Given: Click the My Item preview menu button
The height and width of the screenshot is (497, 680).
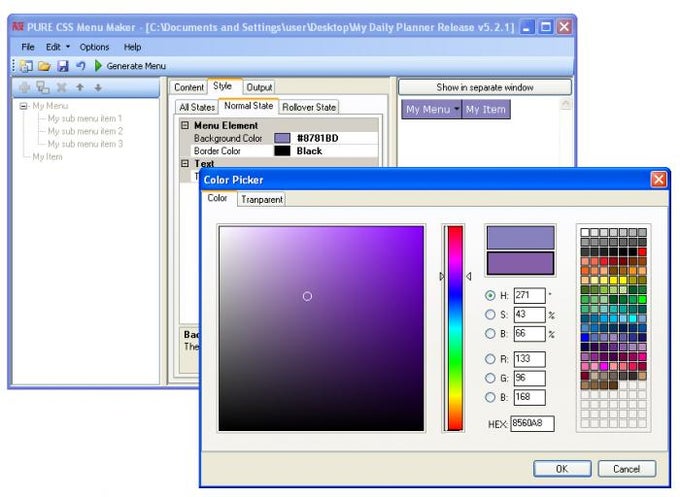Looking at the screenshot, I should point(486,109).
